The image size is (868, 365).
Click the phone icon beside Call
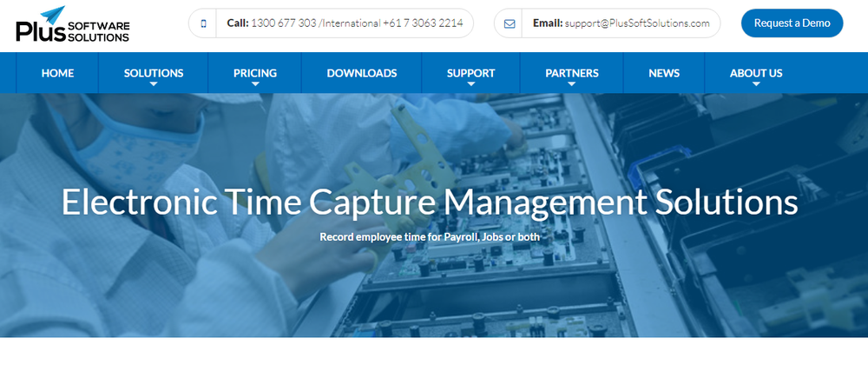(x=204, y=23)
